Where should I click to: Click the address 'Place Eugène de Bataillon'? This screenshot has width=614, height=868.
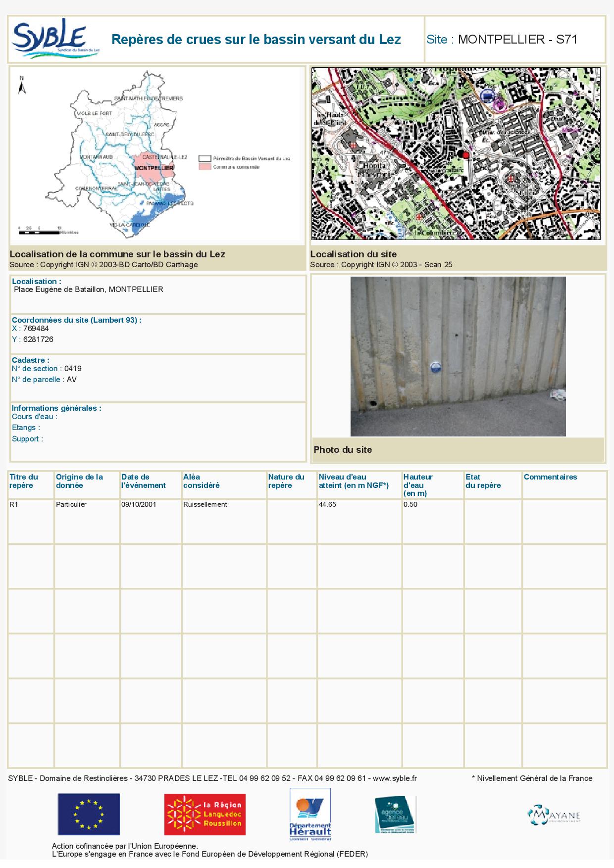89,289
